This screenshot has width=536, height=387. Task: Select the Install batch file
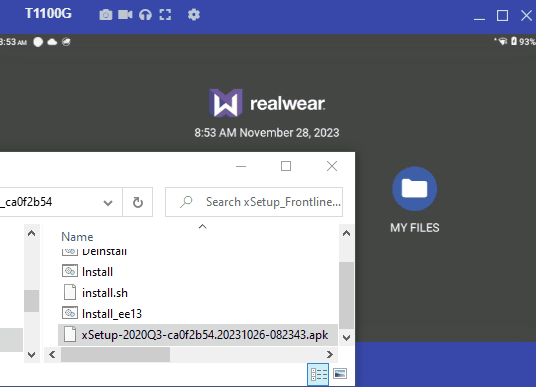click(x=97, y=272)
